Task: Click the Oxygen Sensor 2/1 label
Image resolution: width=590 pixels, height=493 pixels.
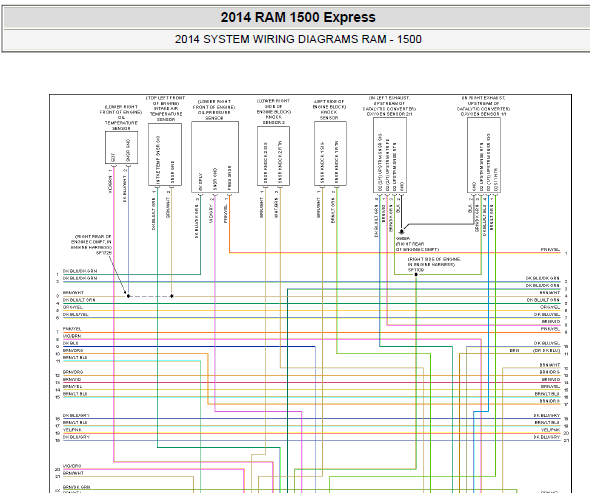Action: [389, 106]
